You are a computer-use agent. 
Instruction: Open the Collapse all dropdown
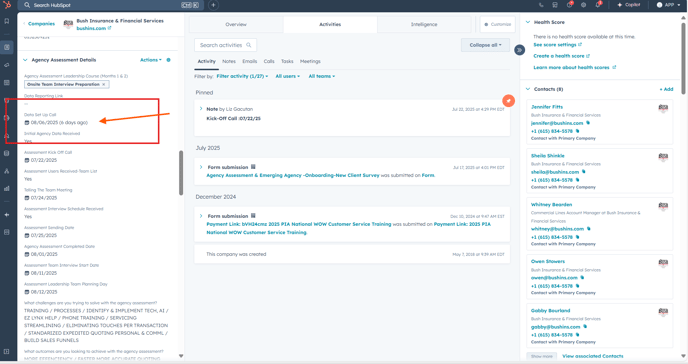tap(485, 45)
